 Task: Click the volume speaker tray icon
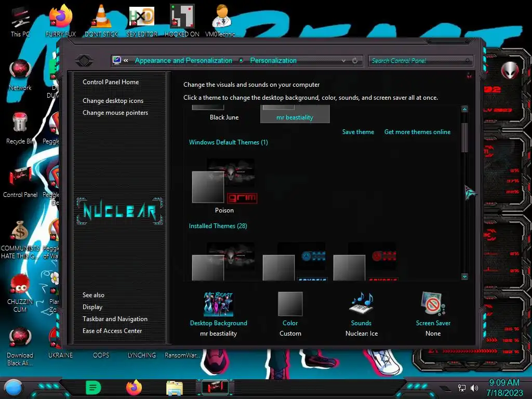click(474, 388)
